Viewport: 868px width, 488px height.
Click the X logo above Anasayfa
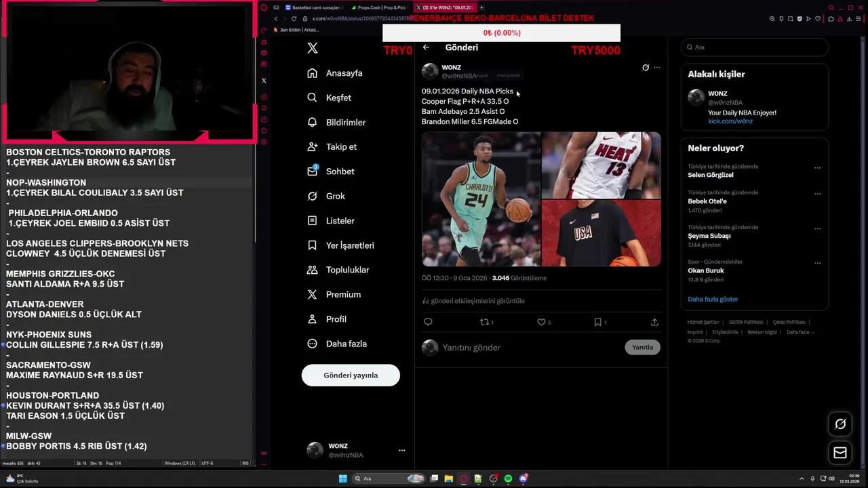click(x=312, y=48)
